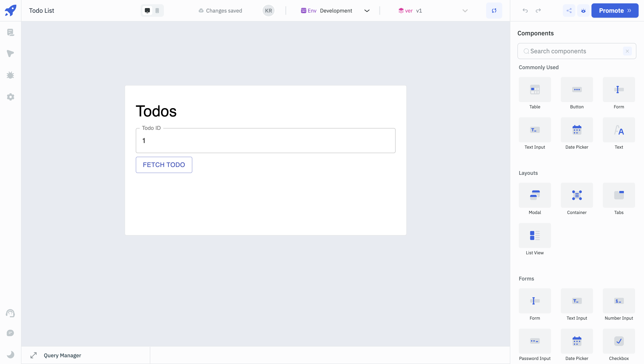Click the Commonly Used section heading
The image size is (644, 364).
click(x=538, y=67)
